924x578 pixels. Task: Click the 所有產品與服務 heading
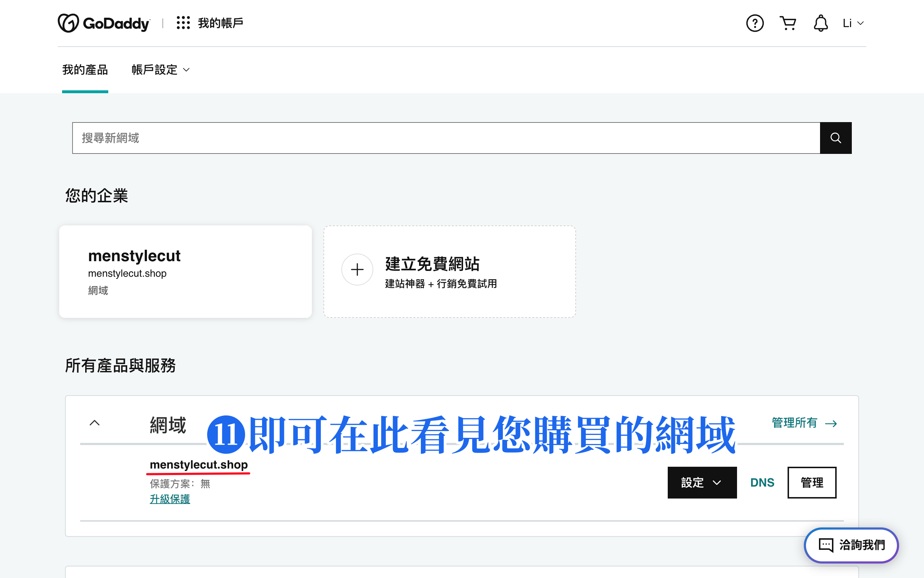pos(120,366)
